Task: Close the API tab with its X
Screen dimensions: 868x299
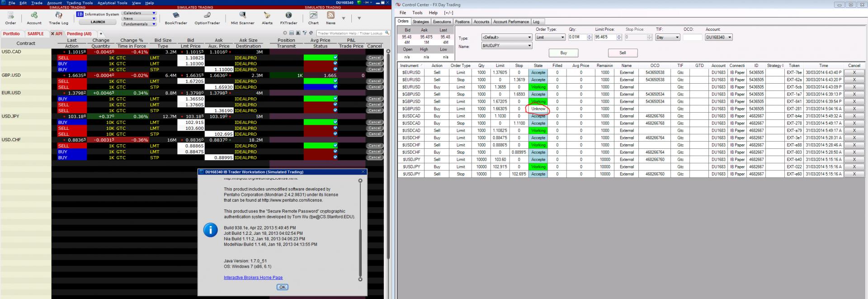Action: (x=52, y=33)
